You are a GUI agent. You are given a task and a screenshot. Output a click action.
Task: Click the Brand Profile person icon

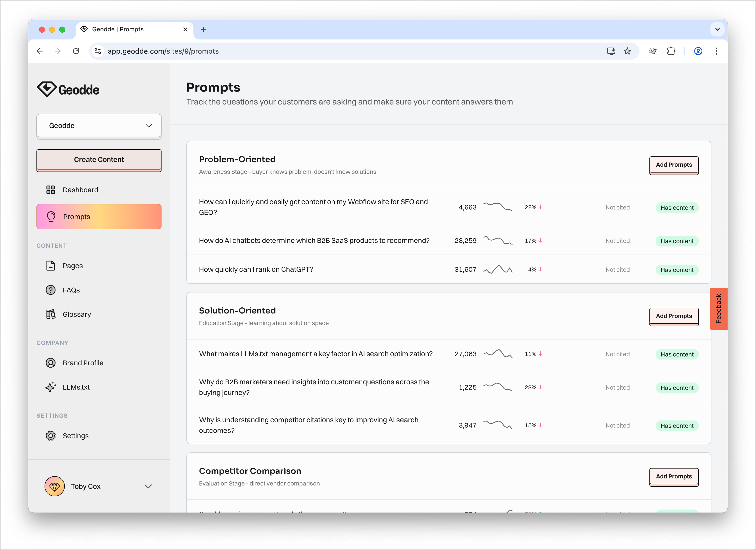(50, 363)
